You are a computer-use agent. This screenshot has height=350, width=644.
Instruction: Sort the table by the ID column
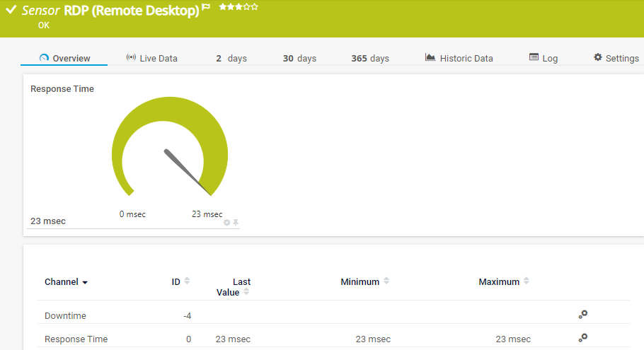(x=187, y=281)
